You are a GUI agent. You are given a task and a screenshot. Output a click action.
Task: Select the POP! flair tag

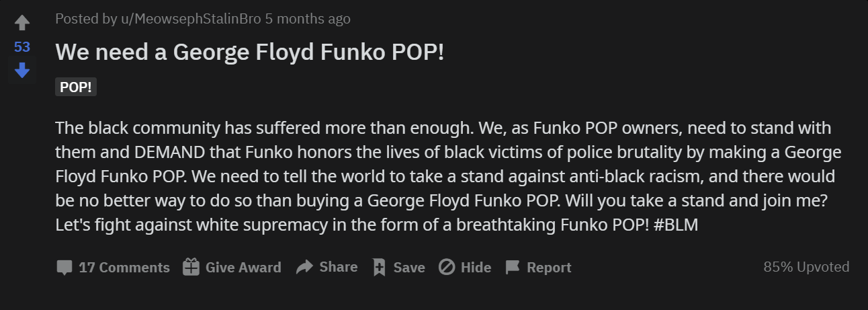(76, 87)
